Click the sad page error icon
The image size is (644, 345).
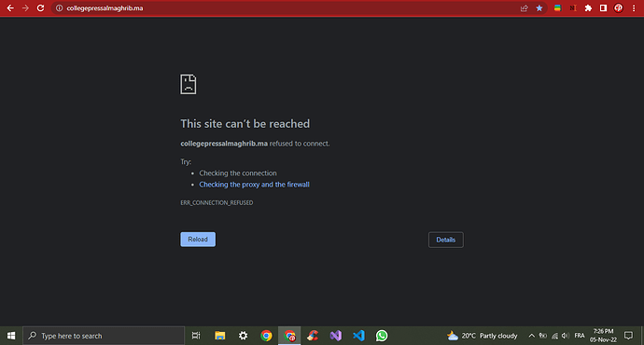[189, 85]
